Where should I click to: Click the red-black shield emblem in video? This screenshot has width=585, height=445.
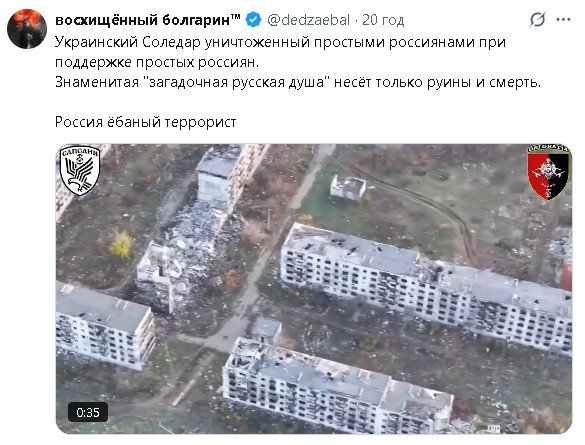(548, 172)
